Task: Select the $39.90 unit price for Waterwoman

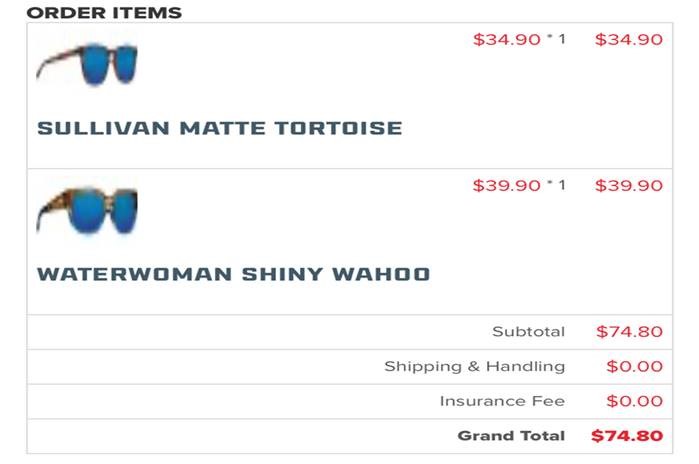Action: pos(507,185)
